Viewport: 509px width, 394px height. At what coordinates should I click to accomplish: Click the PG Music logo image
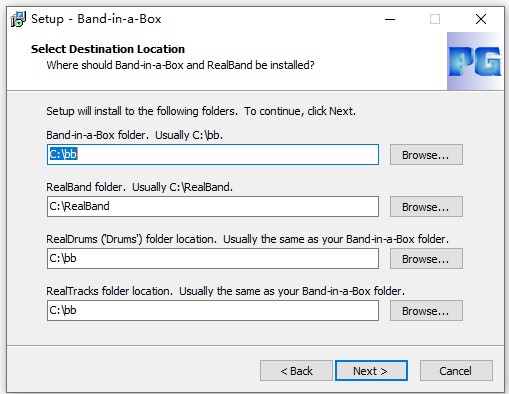click(x=475, y=61)
